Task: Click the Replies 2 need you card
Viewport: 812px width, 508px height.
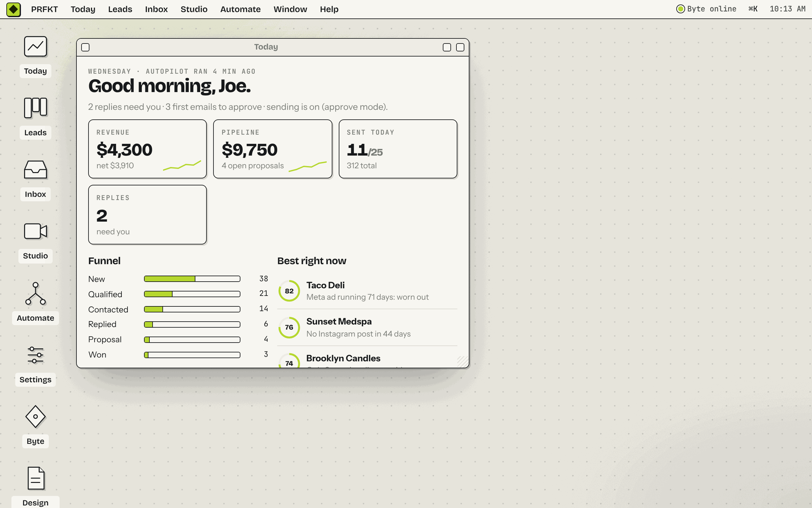Action: (x=147, y=215)
